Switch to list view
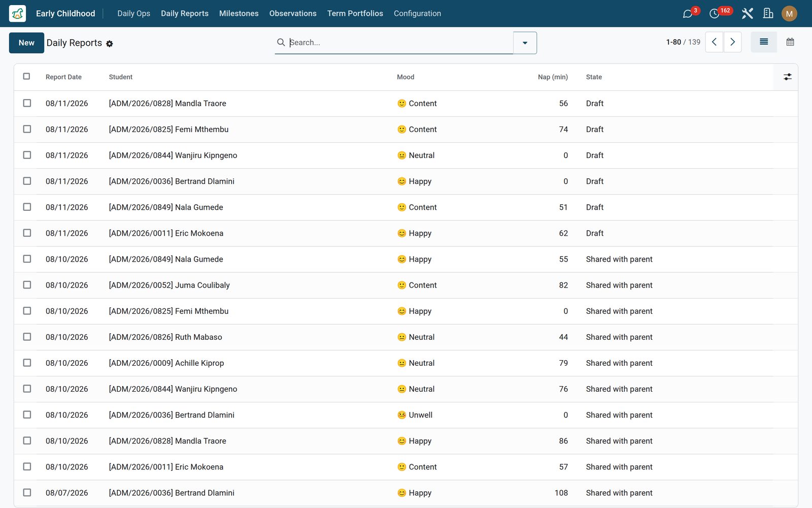 764,42
